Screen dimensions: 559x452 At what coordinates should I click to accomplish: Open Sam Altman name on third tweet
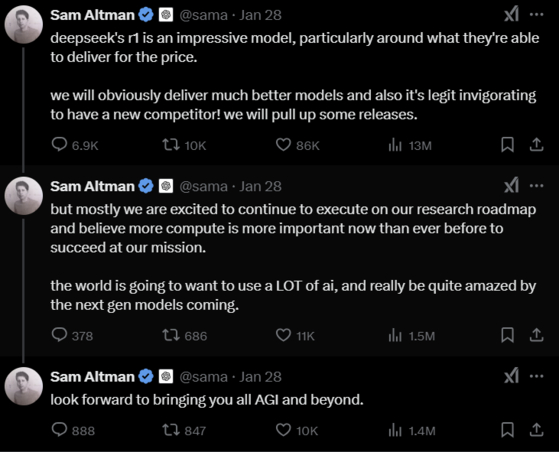click(x=92, y=377)
